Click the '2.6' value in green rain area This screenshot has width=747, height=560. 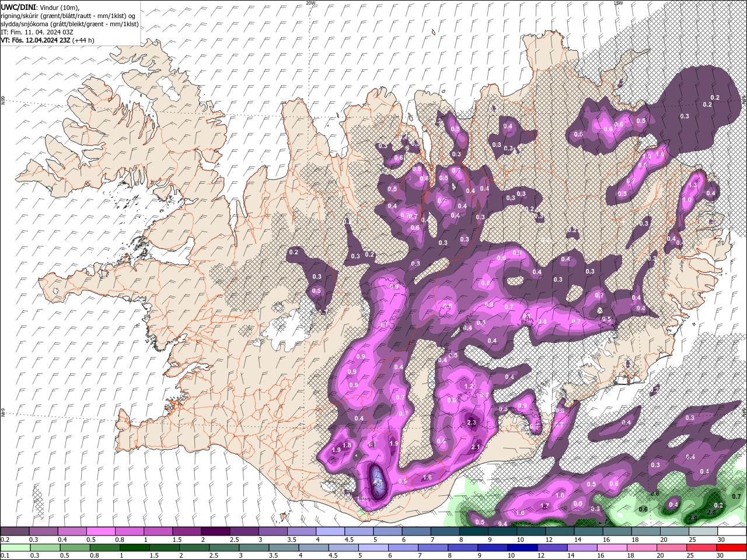pos(711,512)
